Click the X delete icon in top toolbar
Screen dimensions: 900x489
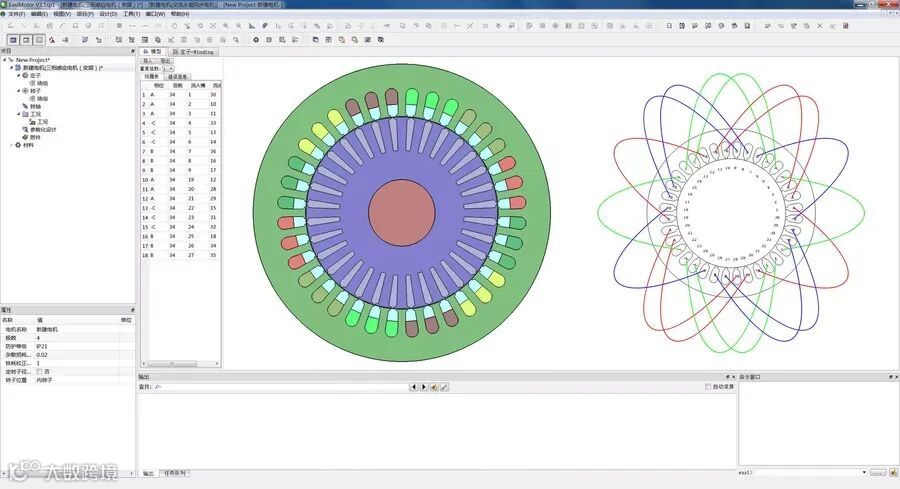820,26
